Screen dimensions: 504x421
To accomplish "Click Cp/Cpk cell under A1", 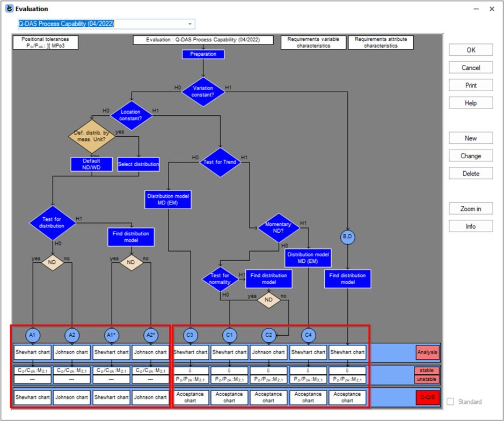I will [32, 371].
